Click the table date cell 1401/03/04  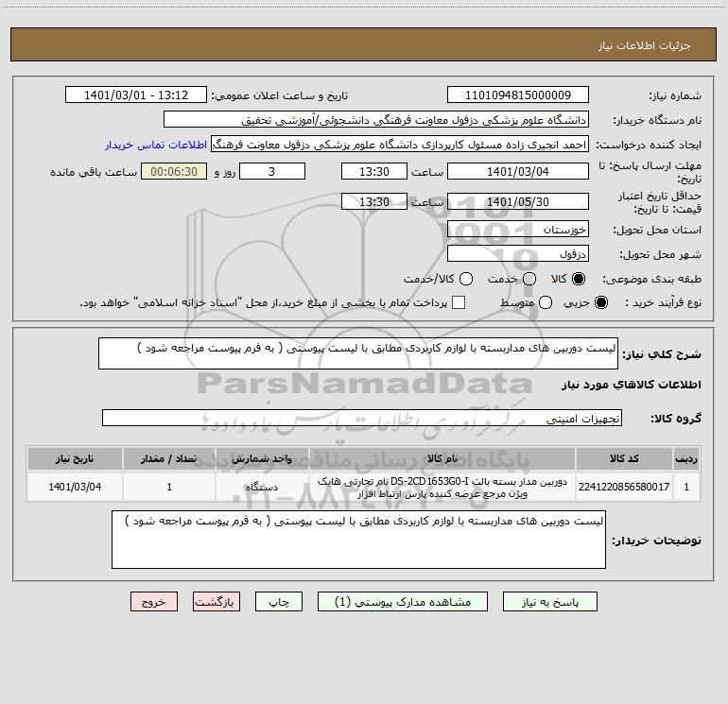coord(75,487)
